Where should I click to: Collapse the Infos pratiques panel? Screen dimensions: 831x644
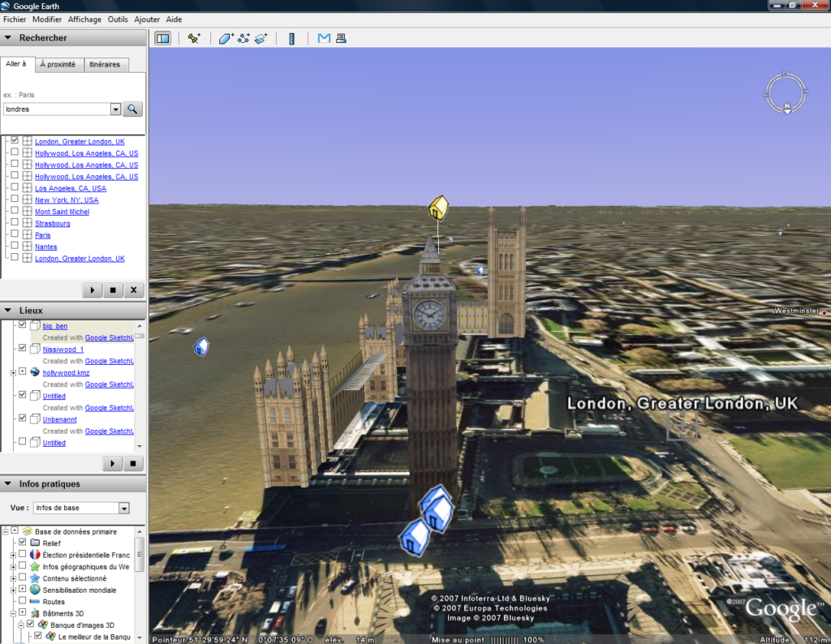click(8, 483)
